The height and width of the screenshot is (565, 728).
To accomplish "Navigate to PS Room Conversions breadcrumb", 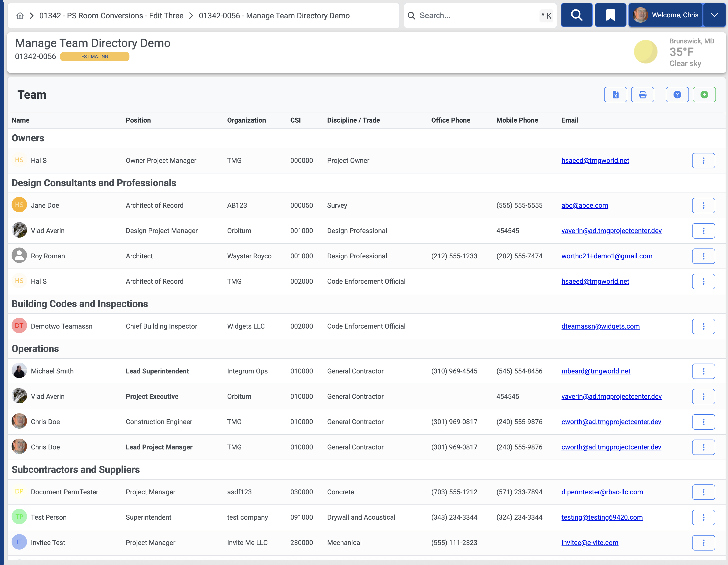I will click(x=111, y=15).
